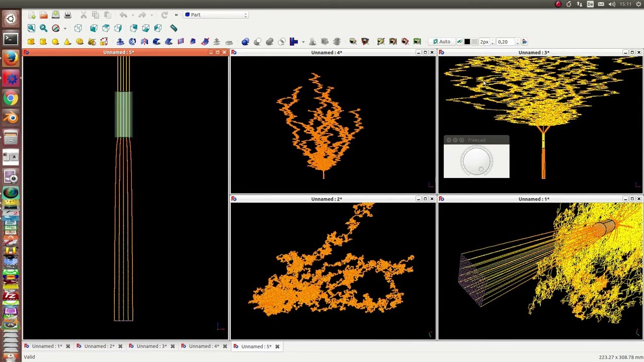The image size is (644, 362).
Task: Open the volume indicator in the tray
Action: (612, 4)
